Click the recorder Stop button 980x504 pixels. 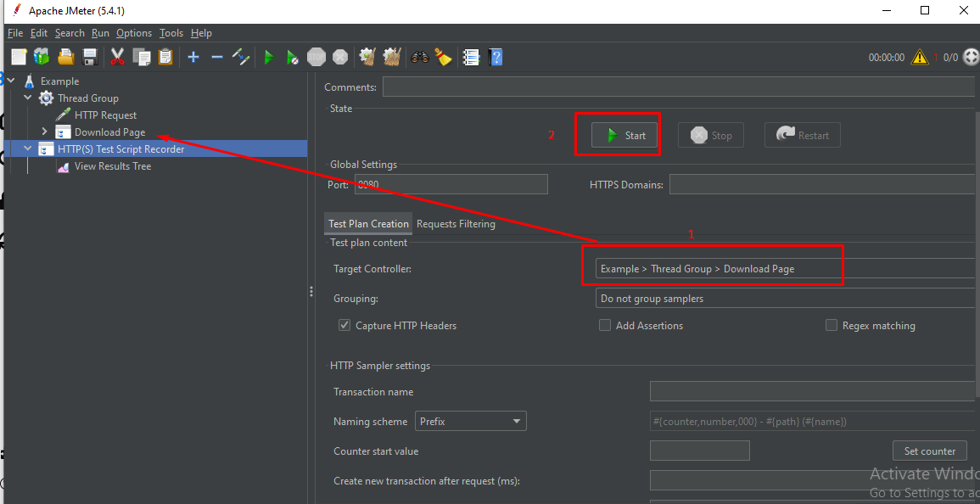click(x=711, y=135)
